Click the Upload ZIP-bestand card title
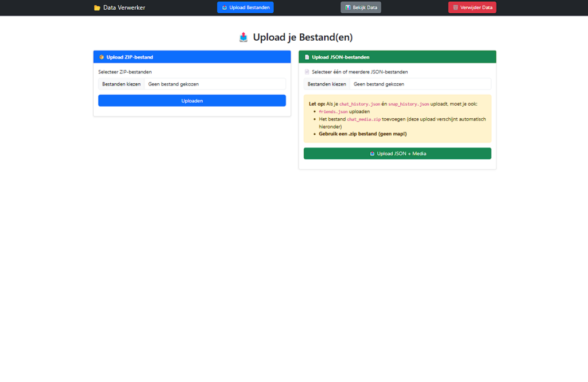This screenshot has width=588, height=382. tap(130, 57)
